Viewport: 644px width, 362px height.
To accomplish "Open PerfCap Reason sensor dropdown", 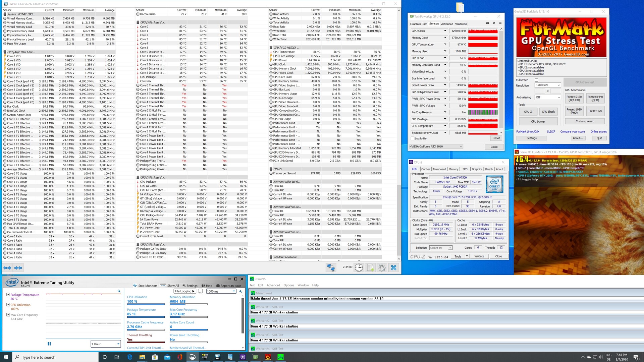I will click(445, 112).
